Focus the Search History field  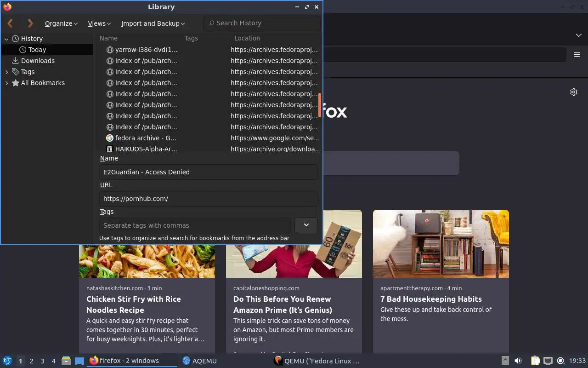(261, 23)
